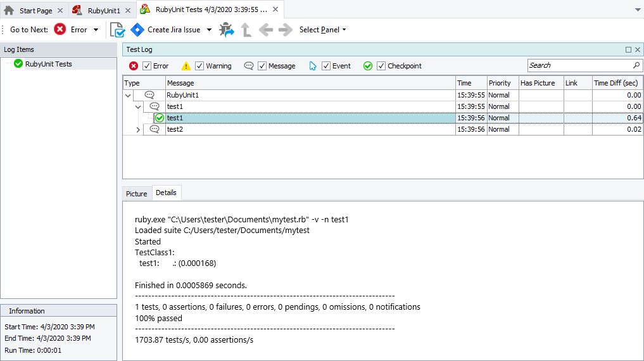This screenshot has width=644, height=361.
Task: Open the Select Panel menu
Action: click(322, 30)
